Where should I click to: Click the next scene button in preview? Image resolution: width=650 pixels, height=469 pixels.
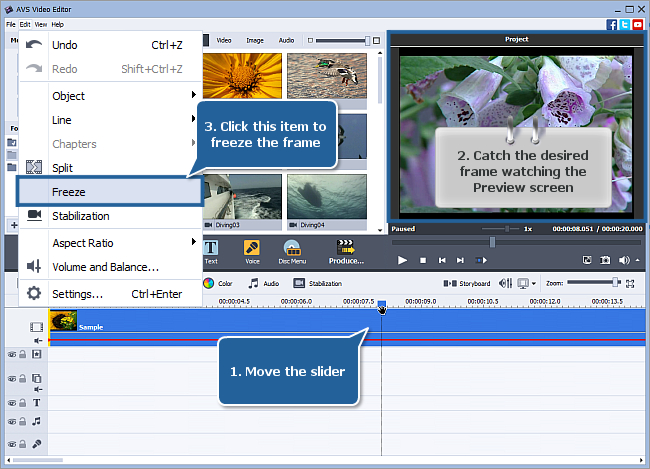click(481, 260)
